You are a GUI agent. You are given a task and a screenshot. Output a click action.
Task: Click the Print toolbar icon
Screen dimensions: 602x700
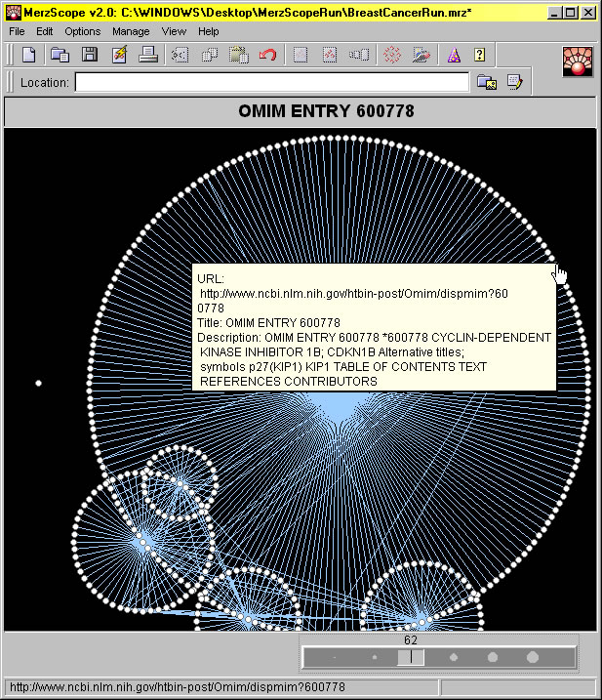148,56
